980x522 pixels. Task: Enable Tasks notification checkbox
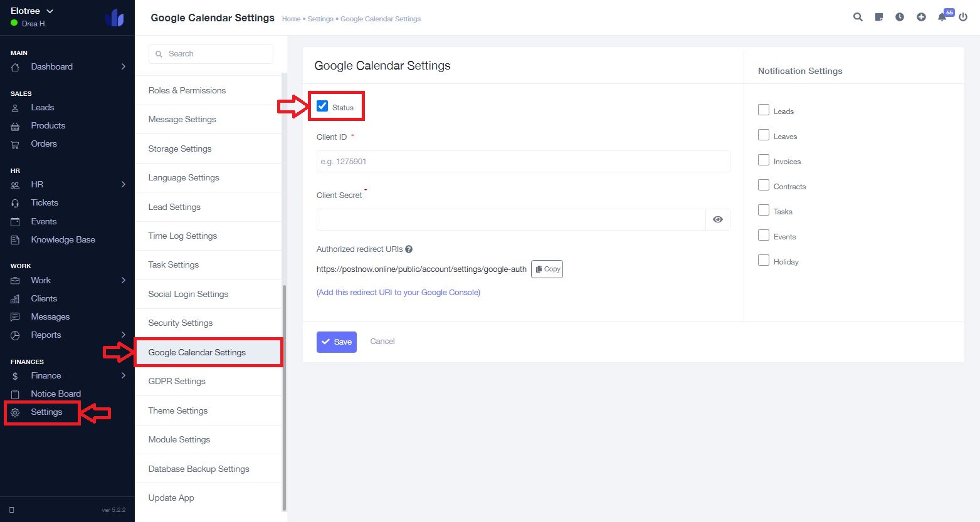(764, 210)
